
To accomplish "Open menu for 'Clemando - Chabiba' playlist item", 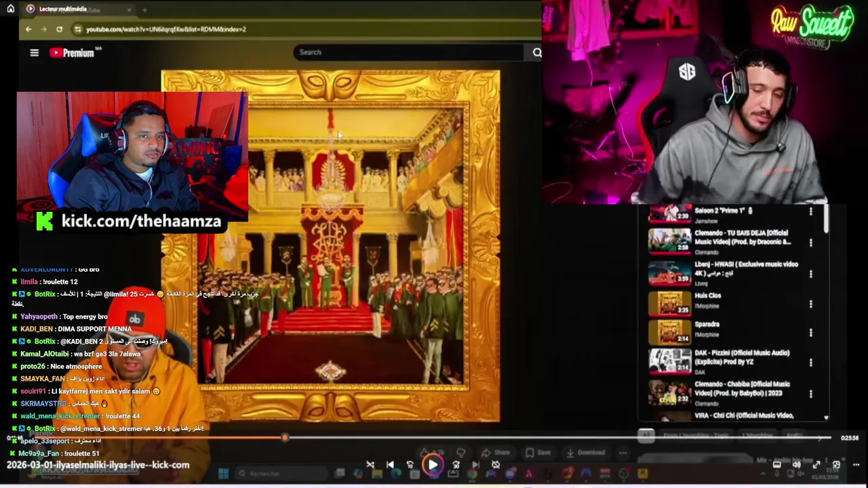I will click(x=810, y=393).
